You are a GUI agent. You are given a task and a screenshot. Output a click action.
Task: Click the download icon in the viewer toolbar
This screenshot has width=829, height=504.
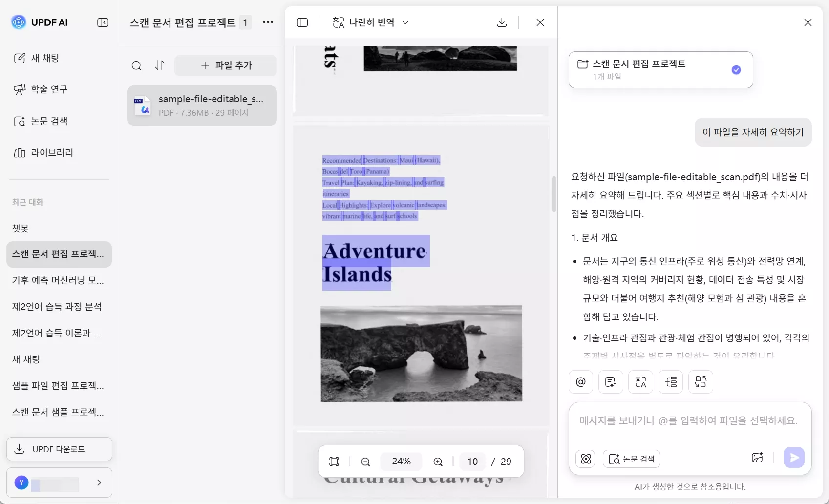coord(502,22)
